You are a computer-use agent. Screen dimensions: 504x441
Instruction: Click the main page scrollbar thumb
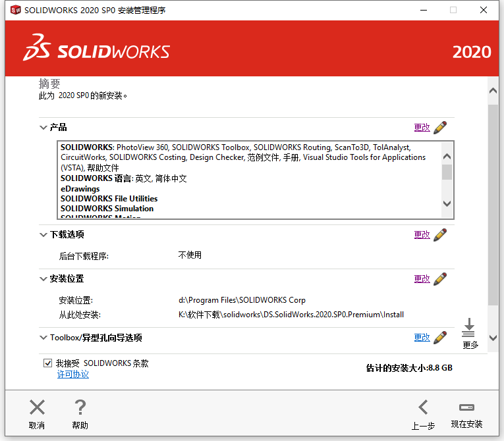click(493, 205)
